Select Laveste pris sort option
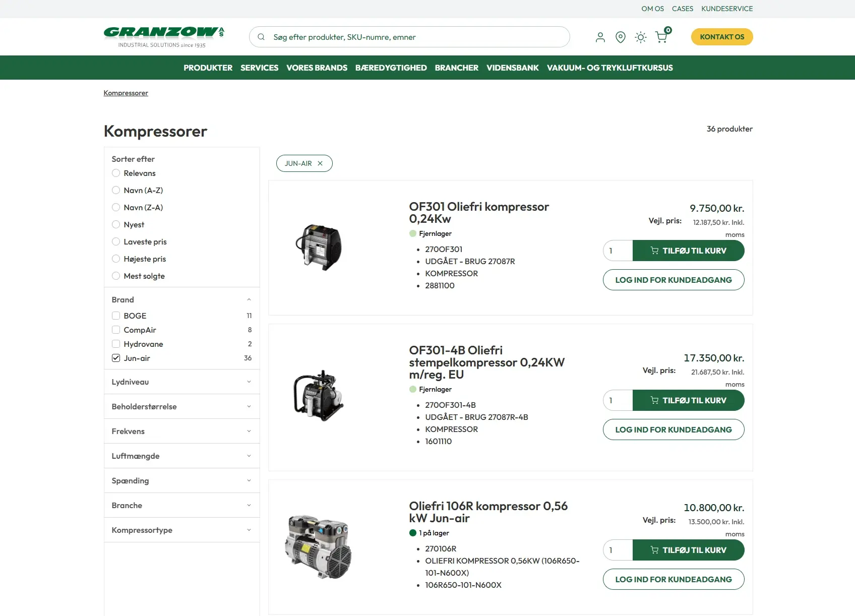Image resolution: width=855 pixels, height=616 pixels. (116, 241)
